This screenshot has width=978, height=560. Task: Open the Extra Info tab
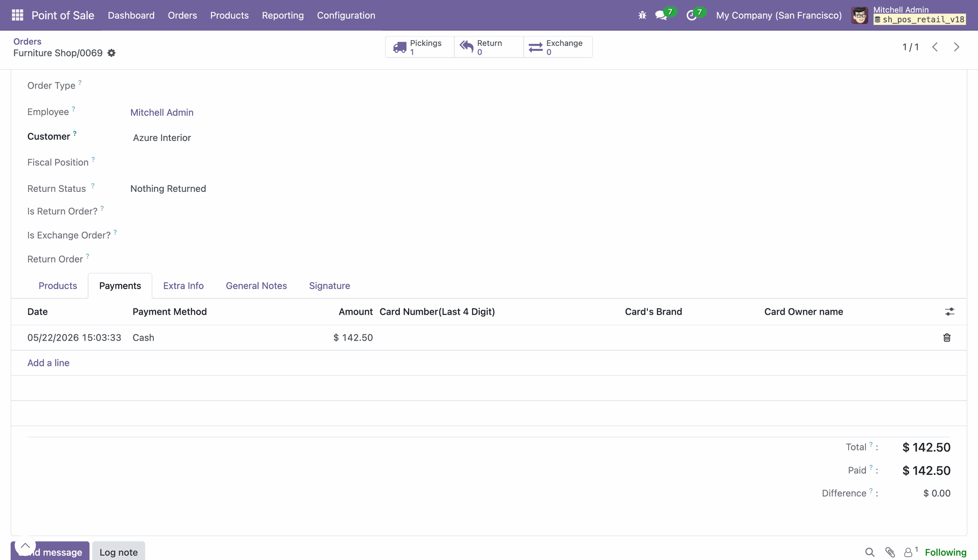183,286
